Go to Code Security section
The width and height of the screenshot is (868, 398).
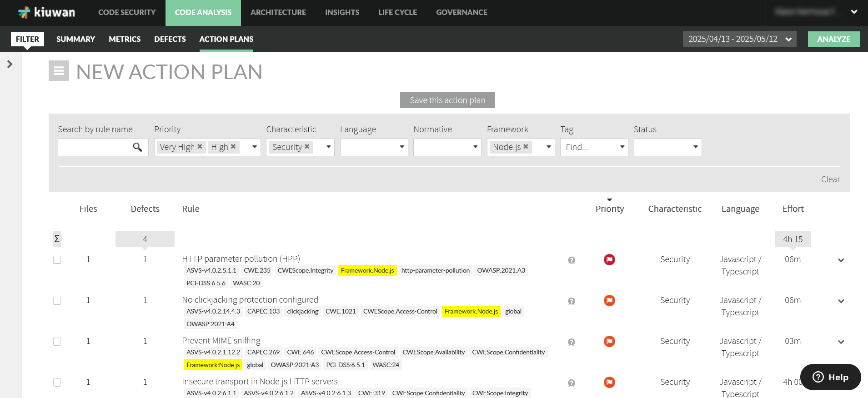[x=127, y=12]
